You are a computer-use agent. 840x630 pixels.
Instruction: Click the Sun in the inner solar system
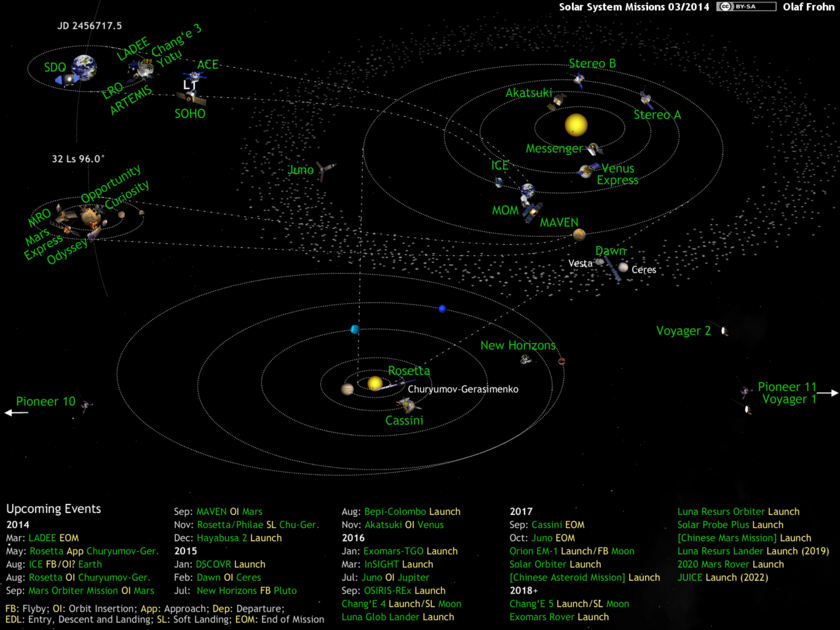click(x=576, y=125)
